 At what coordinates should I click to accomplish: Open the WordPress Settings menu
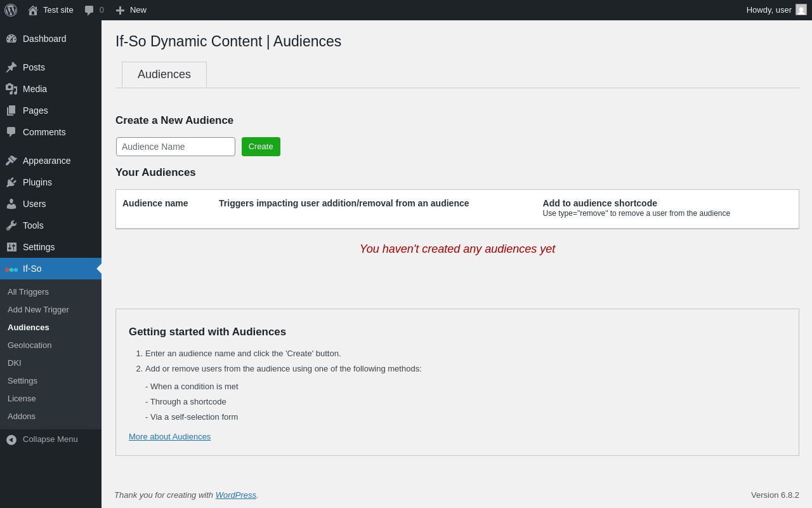click(x=51, y=247)
